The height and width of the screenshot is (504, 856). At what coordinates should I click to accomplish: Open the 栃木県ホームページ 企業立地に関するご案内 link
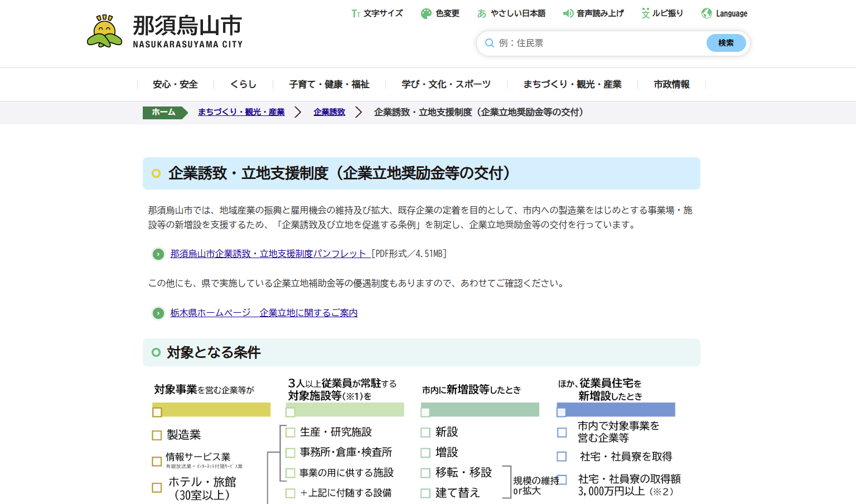point(264,313)
